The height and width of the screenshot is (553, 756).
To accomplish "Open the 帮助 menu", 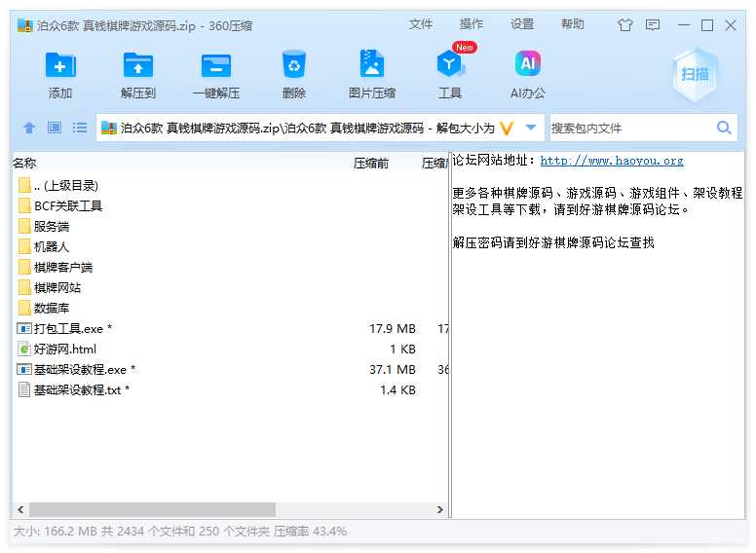I will tap(573, 24).
